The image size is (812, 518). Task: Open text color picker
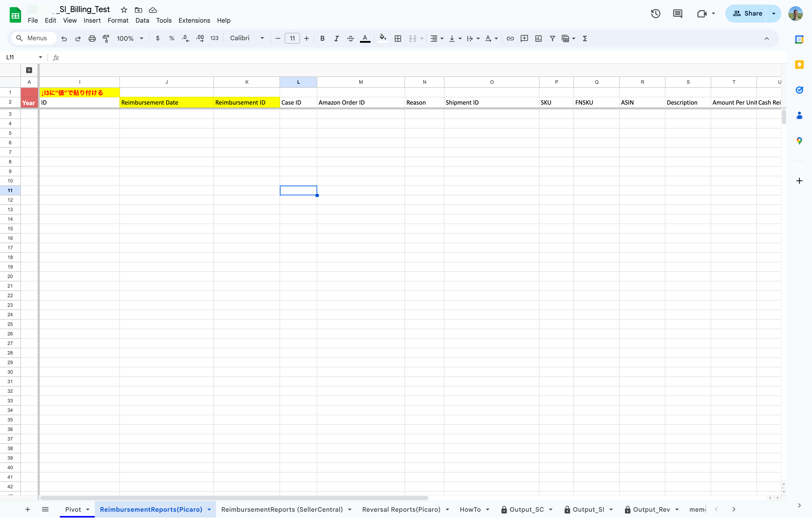click(365, 38)
